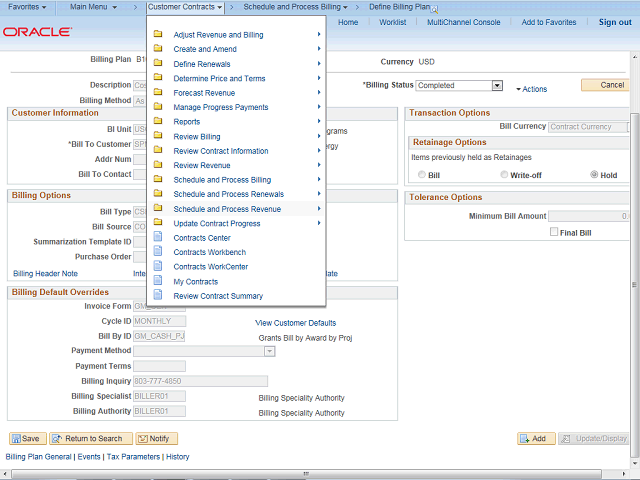
Task: Click folder icon beside Schedule and Process Revenue
Action: tap(158, 208)
